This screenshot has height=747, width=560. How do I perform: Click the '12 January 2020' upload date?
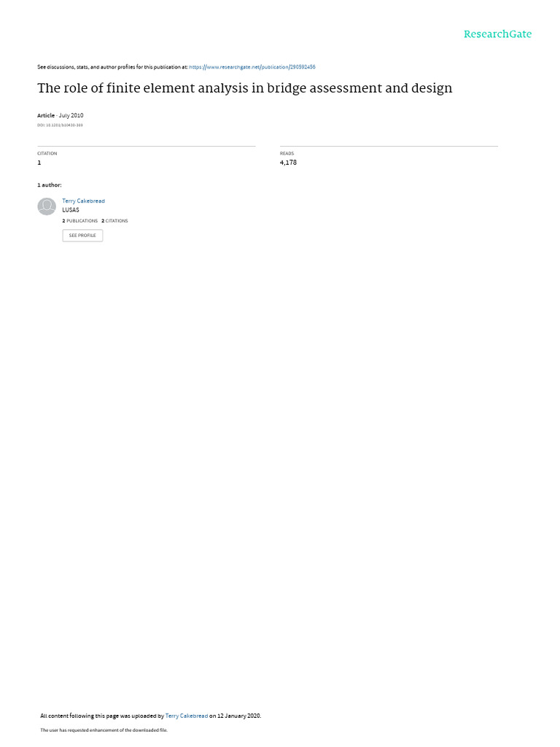pos(238,716)
